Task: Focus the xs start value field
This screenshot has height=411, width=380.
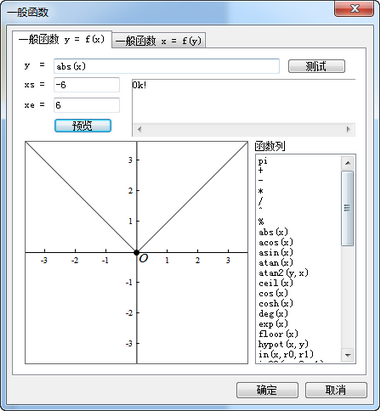Action: (x=87, y=85)
